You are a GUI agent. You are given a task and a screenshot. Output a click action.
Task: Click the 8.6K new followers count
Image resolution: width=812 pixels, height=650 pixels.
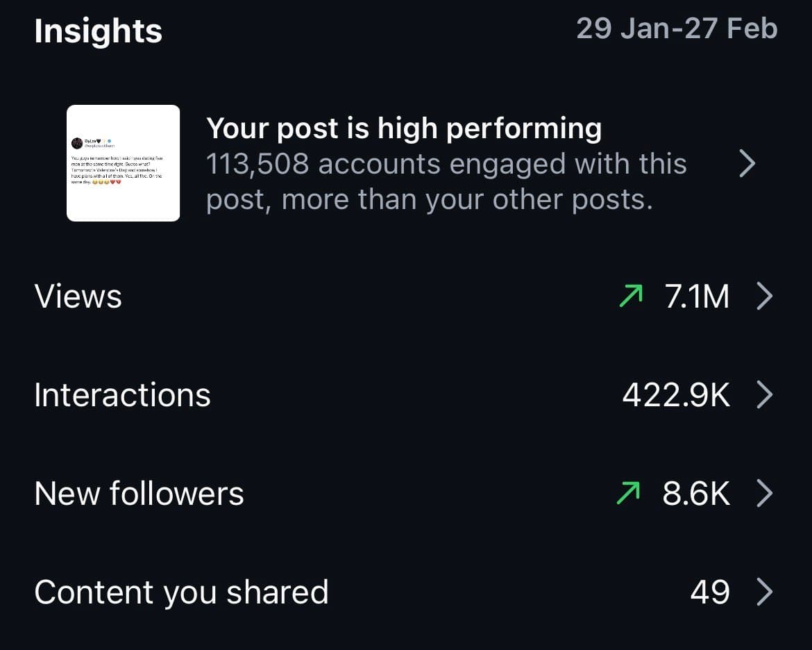(696, 493)
